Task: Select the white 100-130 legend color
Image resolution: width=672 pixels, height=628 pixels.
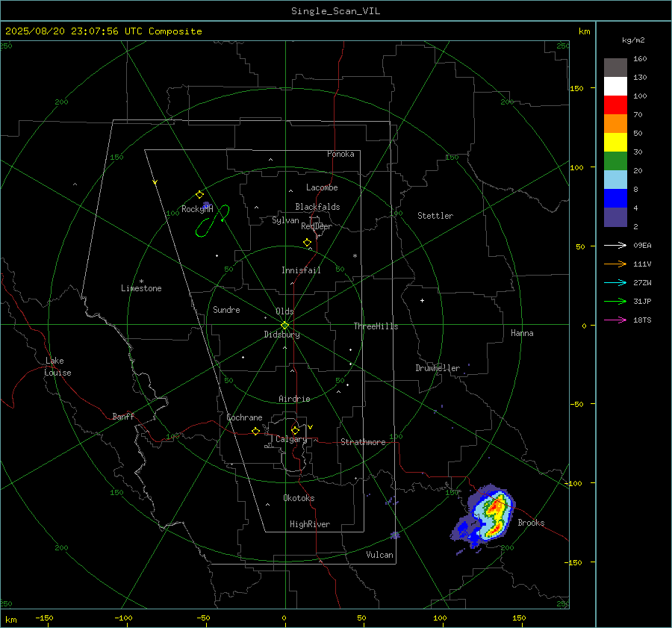Action: (615, 87)
